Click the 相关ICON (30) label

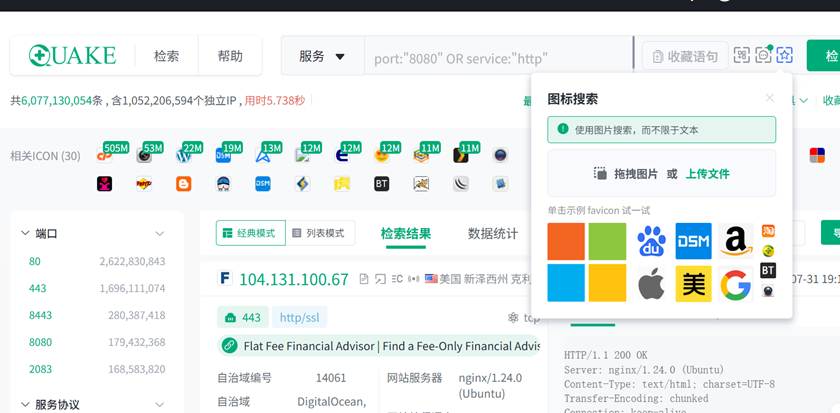pos(45,156)
